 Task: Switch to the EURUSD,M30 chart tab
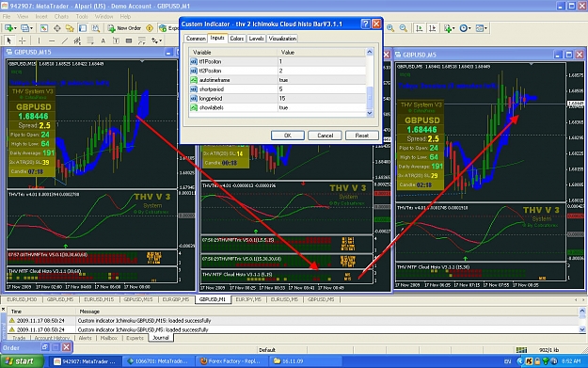coord(22,299)
